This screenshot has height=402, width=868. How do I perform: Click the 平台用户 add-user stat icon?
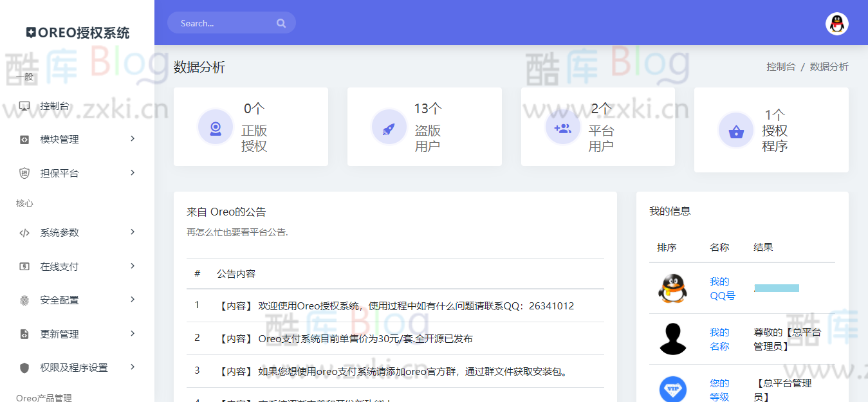click(563, 127)
